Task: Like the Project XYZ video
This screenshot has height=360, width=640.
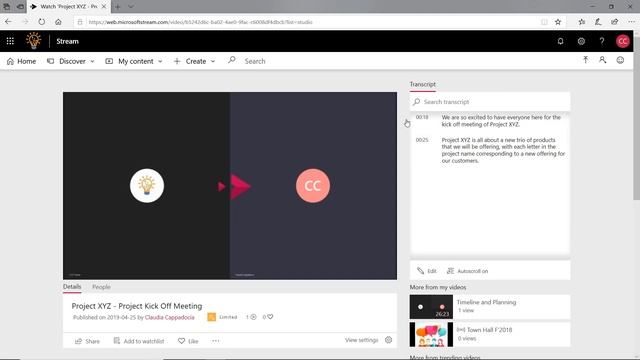Action: click(x=188, y=341)
